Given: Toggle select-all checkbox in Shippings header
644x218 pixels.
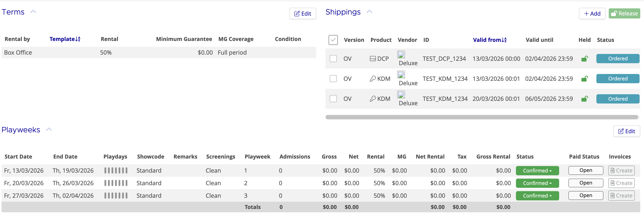Looking at the screenshot, I should coord(333,40).
